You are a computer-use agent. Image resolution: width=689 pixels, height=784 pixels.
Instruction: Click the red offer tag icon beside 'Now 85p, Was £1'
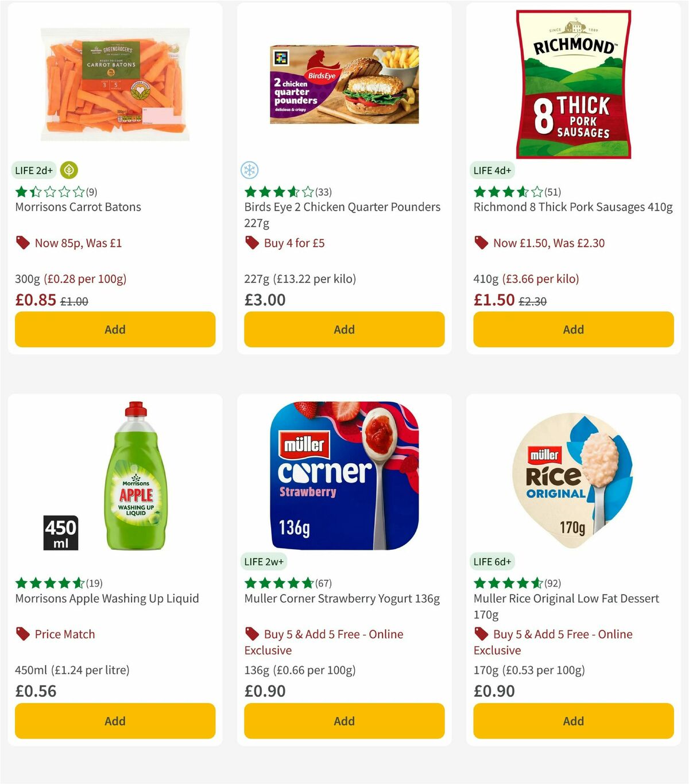22,243
